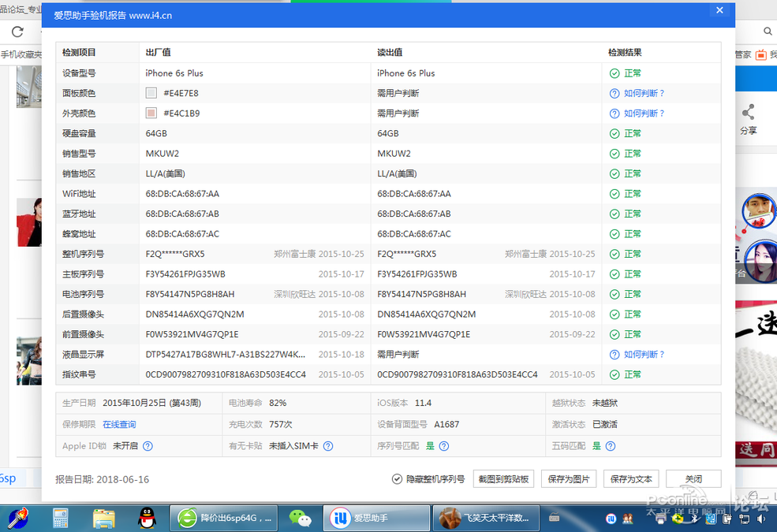Open QQ penguin icon in taskbar
The height and width of the screenshot is (532, 777).
tap(148, 519)
